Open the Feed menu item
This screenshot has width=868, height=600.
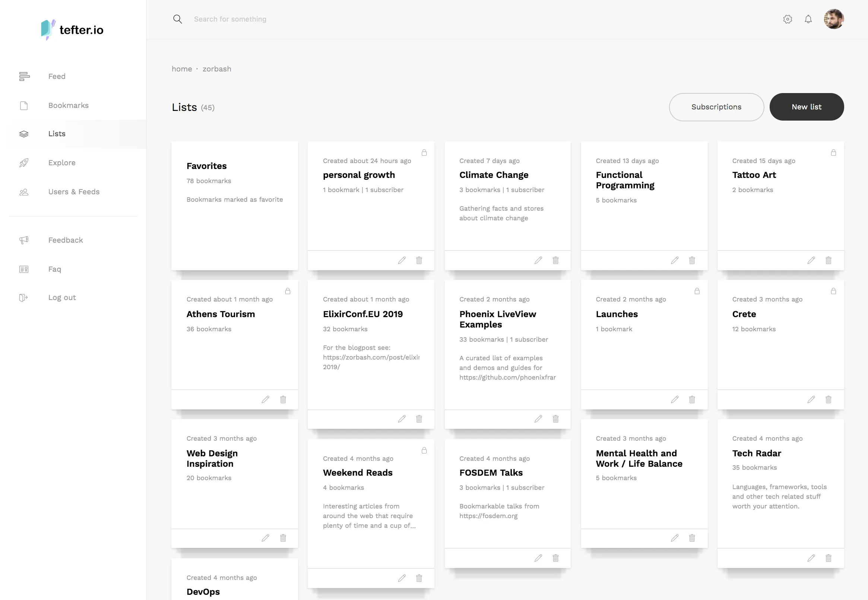[57, 76]
